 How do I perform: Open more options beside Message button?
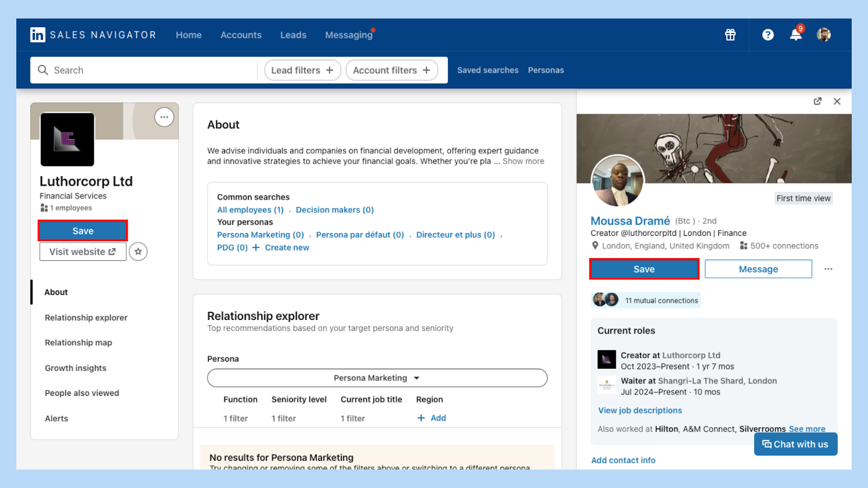(828, 269)
